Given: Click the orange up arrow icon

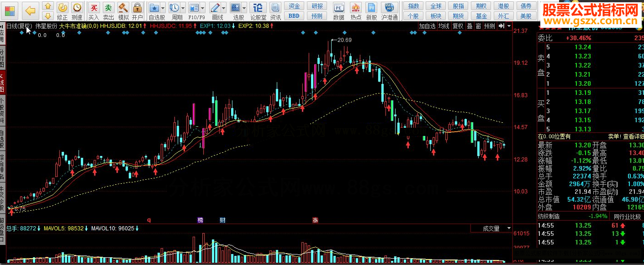Looking at the screenshot, I should [x=48, y=6].
